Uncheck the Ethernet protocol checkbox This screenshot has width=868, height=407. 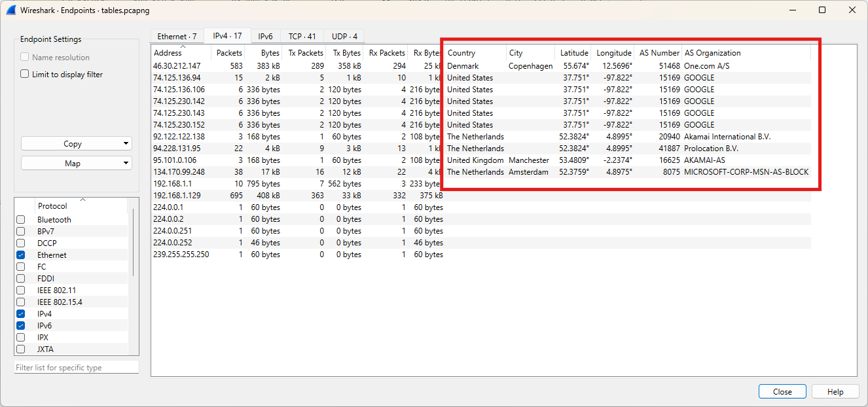[21, 255]
